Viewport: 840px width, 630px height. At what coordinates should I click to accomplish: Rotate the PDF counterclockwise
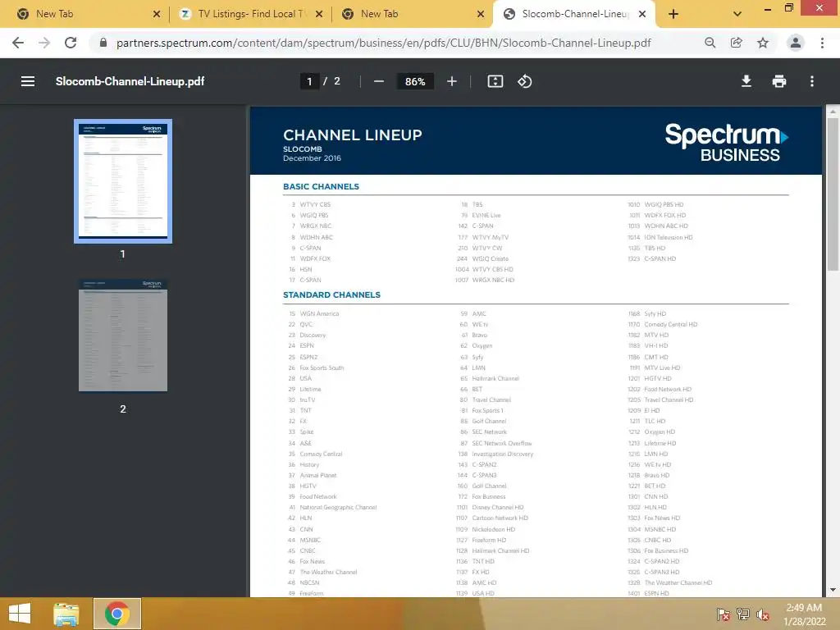click(x=524, y=81)
